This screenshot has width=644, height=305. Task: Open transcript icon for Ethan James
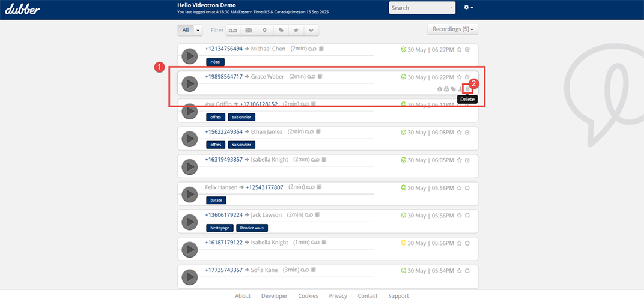318,131
